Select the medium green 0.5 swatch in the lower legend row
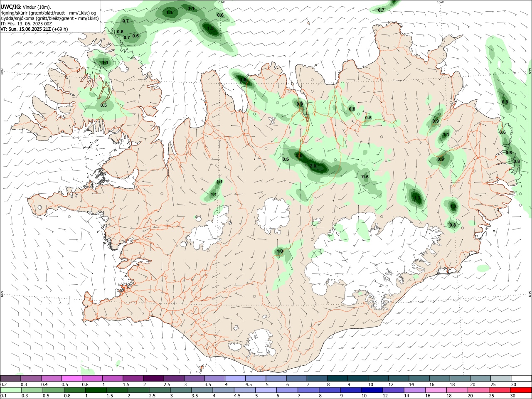 [54, 390]
